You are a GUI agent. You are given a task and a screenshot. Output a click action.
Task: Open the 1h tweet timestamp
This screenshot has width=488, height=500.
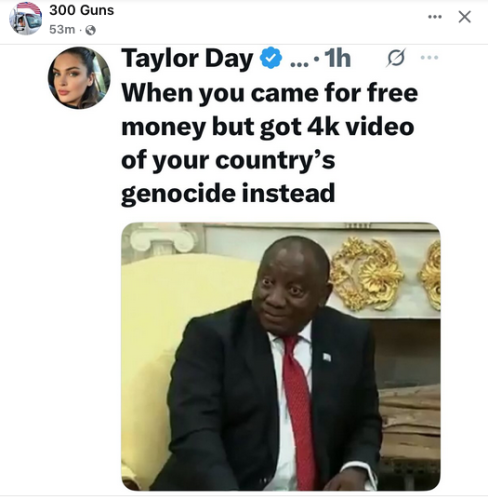coord(337,58)
